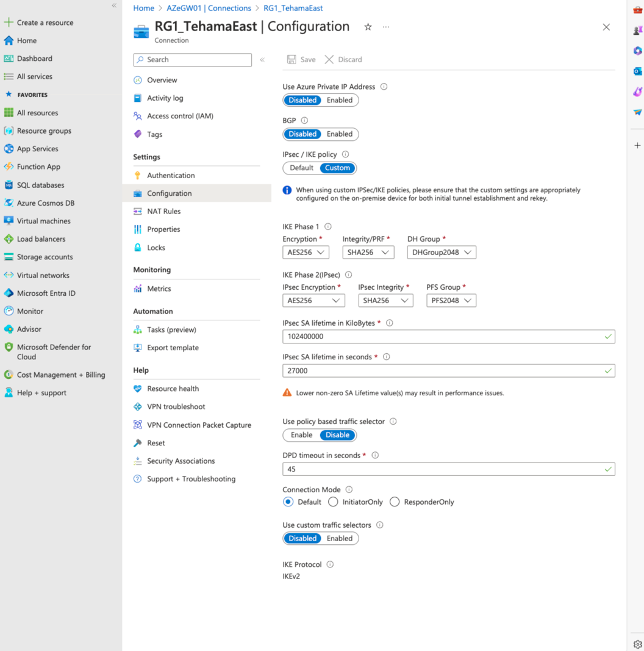
Task: Click Disabled under BGP
Action: pos(302,134)
